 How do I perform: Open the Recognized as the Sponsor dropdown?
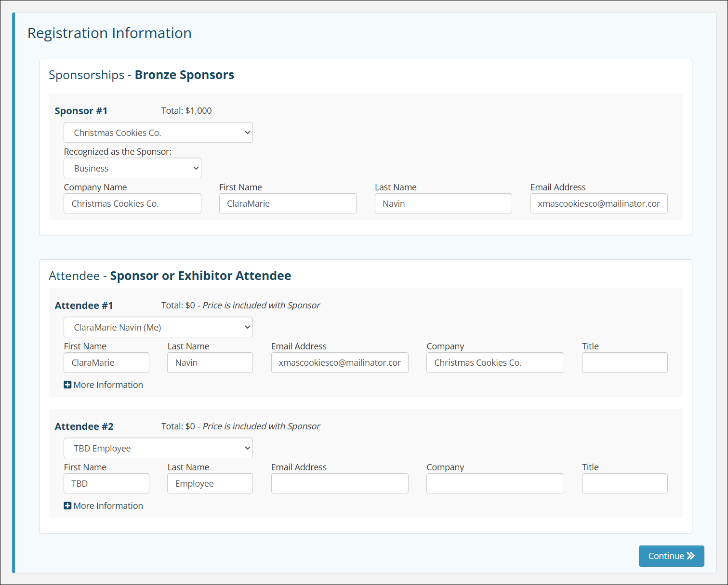click(x=132, y=168)
